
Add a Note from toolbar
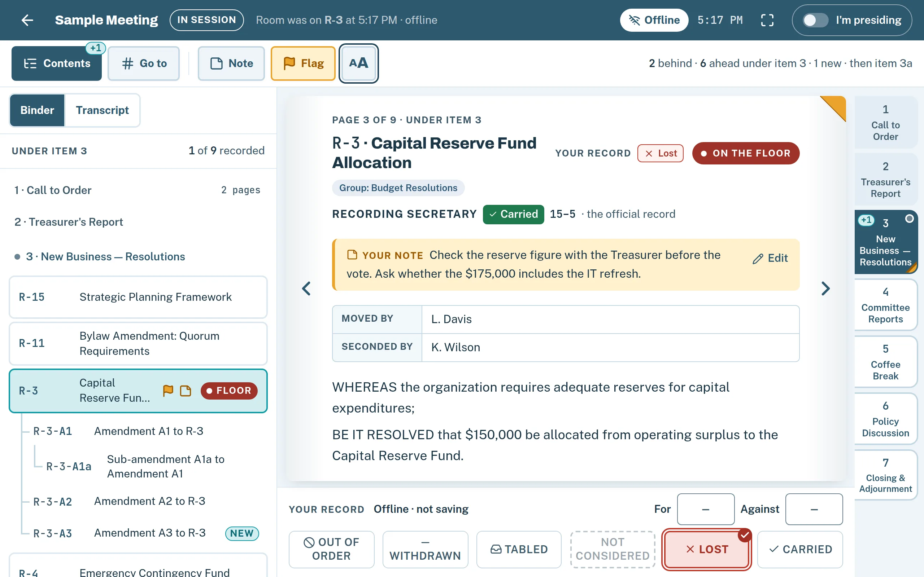231,63
